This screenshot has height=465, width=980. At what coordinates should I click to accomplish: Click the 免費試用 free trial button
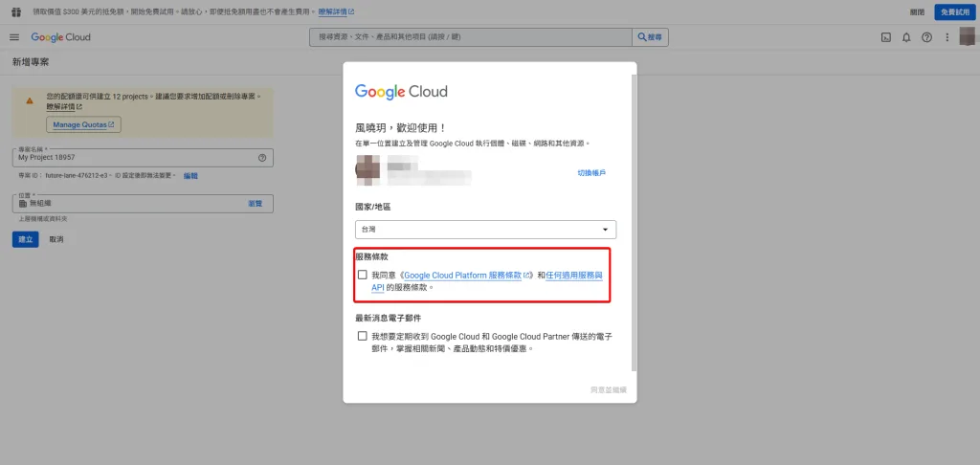coord(955,12)
